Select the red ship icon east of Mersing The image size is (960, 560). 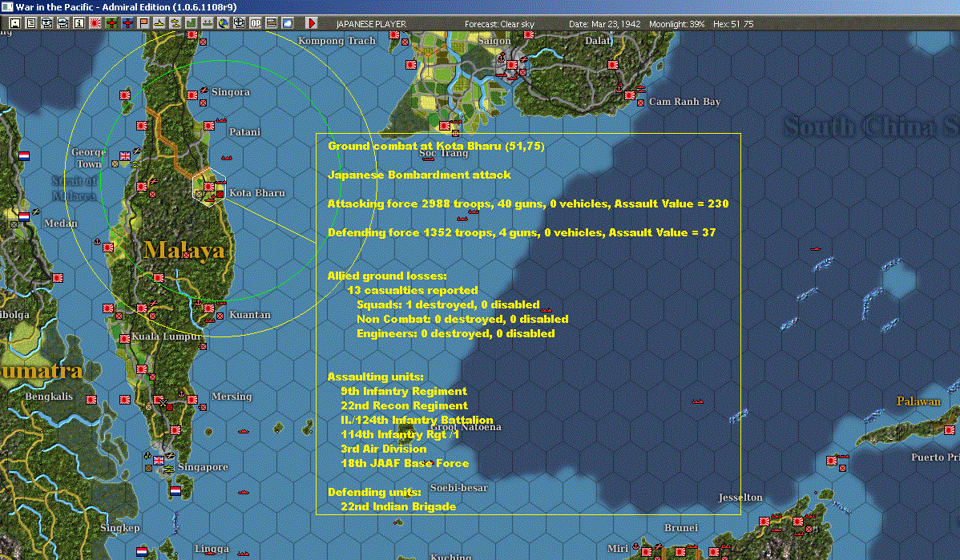[243, 432]
